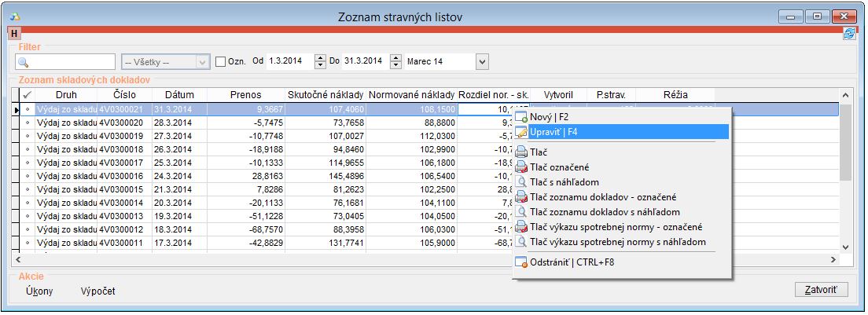This screenshot has width=868, height=315.
Task: Click the horizontal scrollbar right arrow
Action: pyautogui.click(x=834, y=259)
